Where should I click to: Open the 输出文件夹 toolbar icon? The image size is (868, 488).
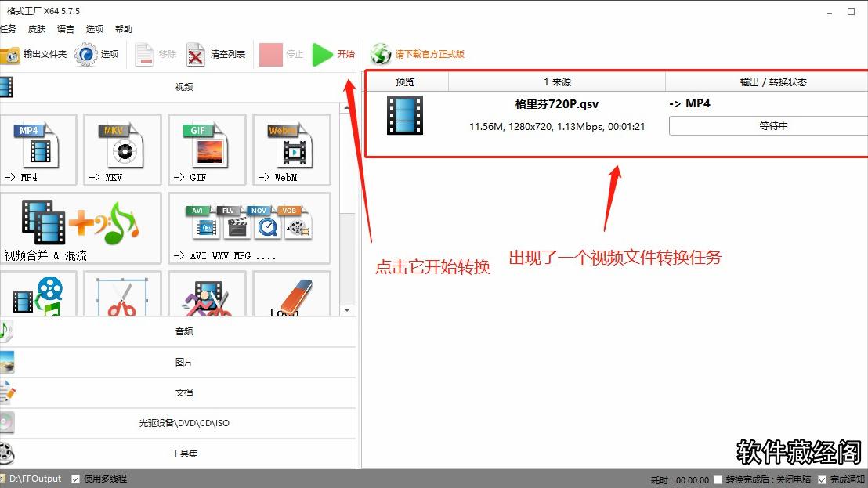(x=31, y=53)
